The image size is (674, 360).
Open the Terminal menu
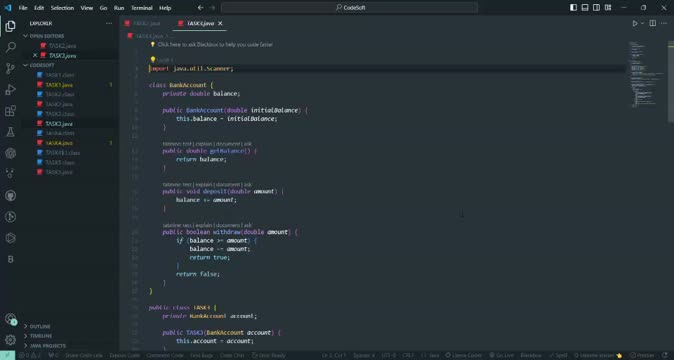pyautogui.click(x=142, y=8)
